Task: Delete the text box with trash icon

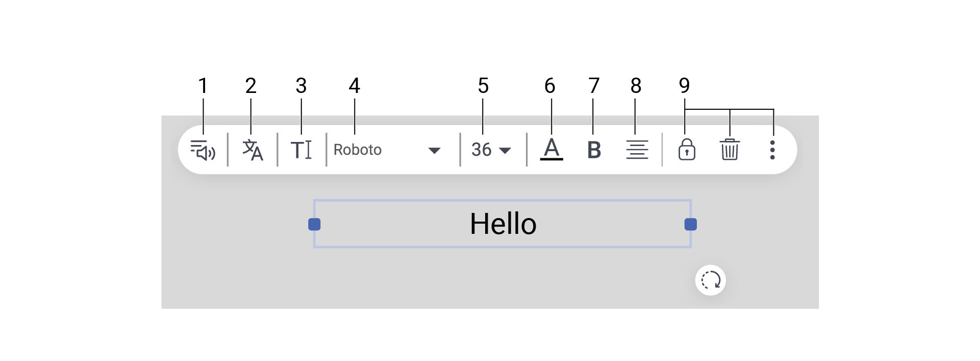Action: tap(730, 150)
